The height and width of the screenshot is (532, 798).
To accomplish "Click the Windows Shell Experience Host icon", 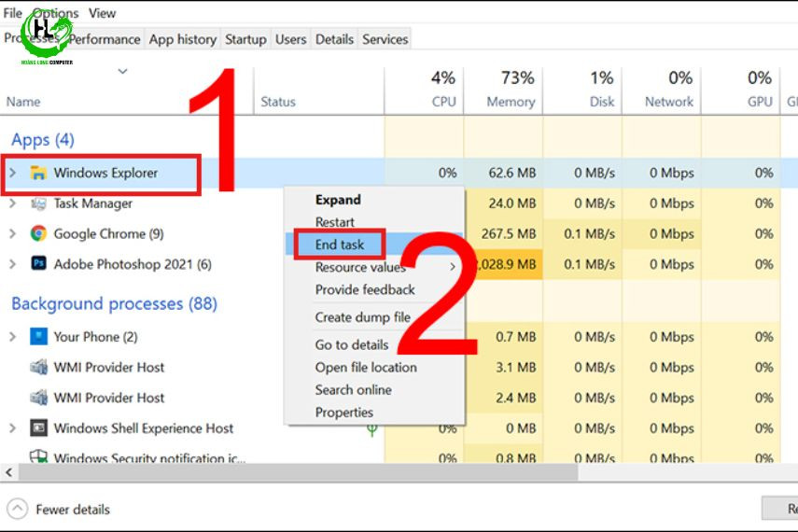I will (38, 428).
